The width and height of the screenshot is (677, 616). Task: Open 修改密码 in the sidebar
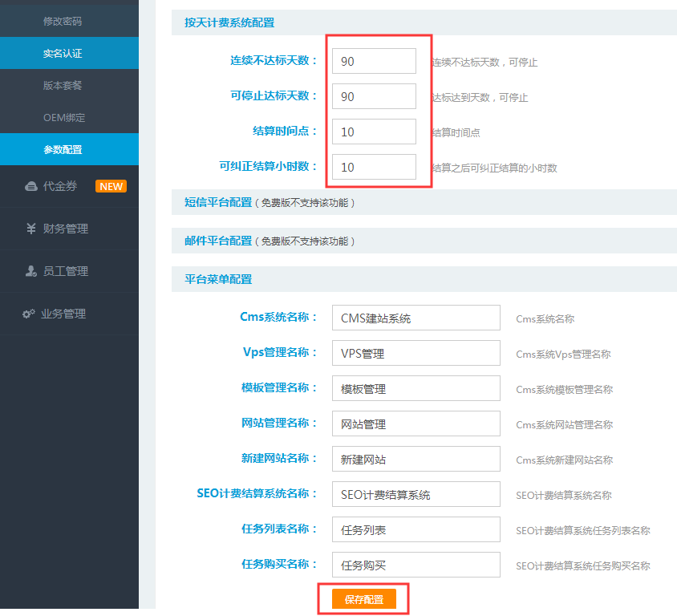[63, 21]
